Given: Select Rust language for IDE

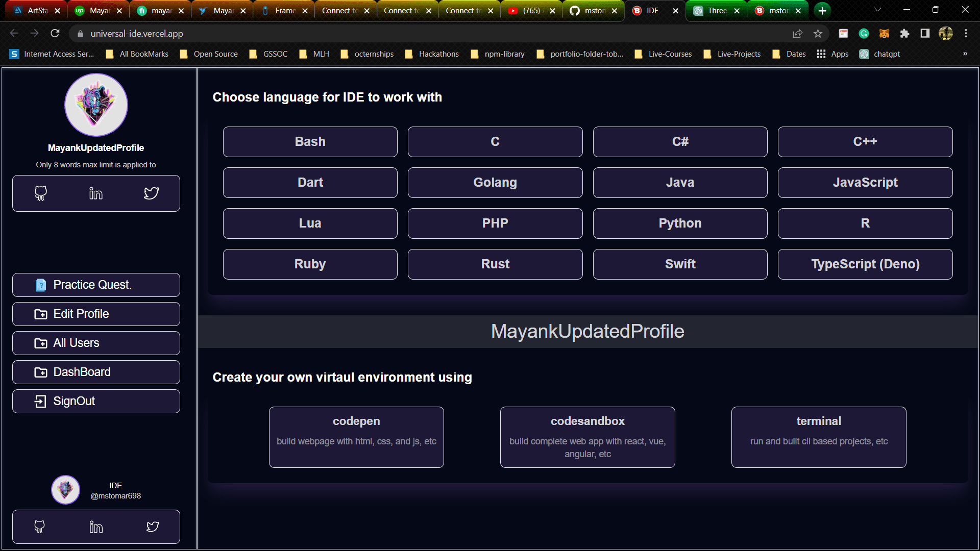Looking at the screenshot, I should tap(496, 264).
